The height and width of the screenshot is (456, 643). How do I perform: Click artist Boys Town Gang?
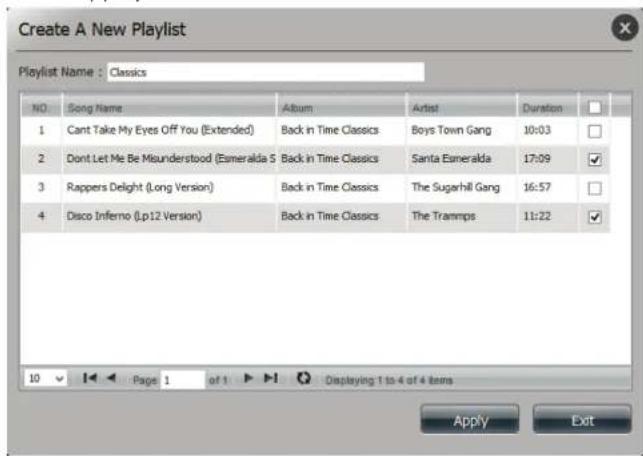451,130
